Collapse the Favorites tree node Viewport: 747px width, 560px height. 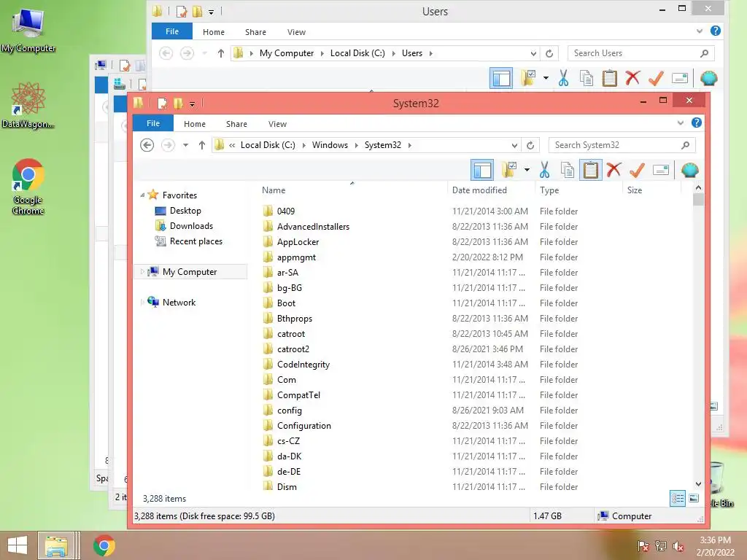click(142, 195)
